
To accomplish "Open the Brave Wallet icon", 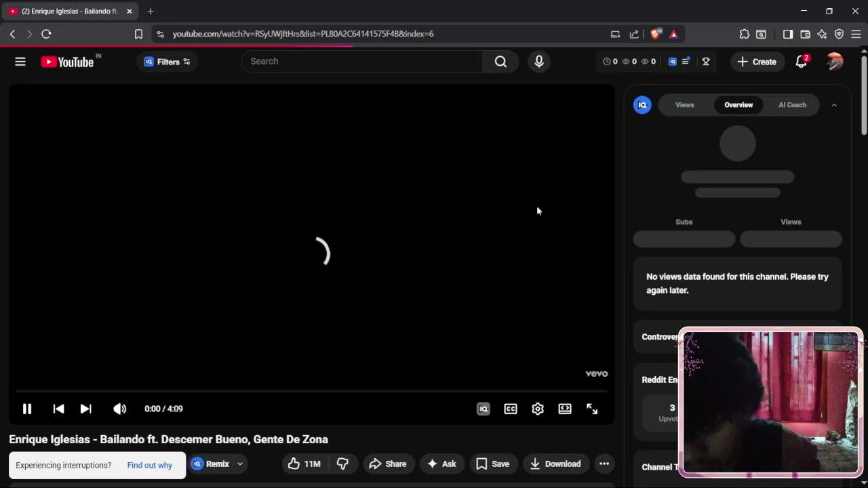I will coord(805,34).
